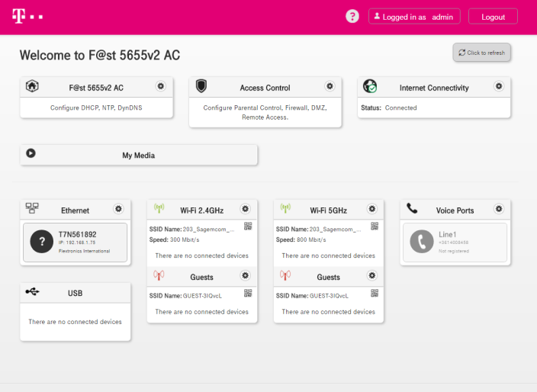Open 2.4GHz Guests settings gear
Image resolution: width=537 pixels, height=392 pixels.
pyautogui.click(x=245, y=276)
